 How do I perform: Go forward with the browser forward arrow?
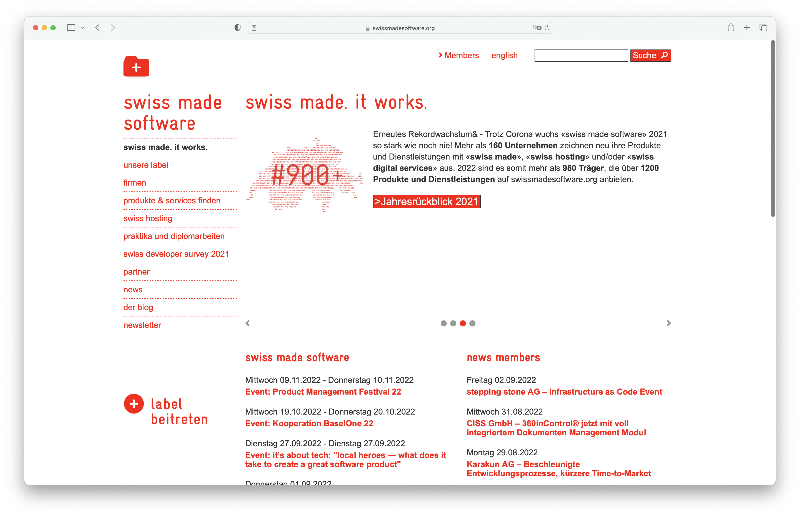coord(113,28)
